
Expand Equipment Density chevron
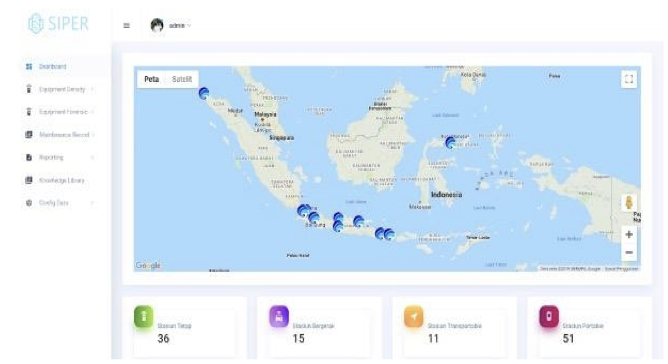coord(92,90)
